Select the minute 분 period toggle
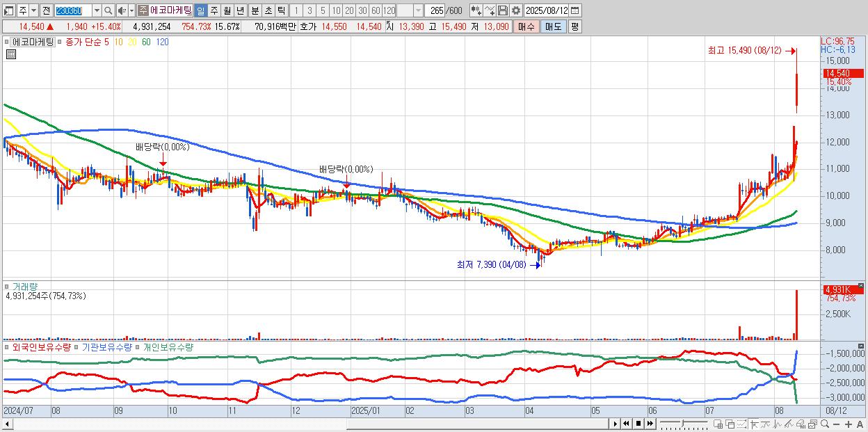Viewport: 868px width, 432px height. (255, 10)
